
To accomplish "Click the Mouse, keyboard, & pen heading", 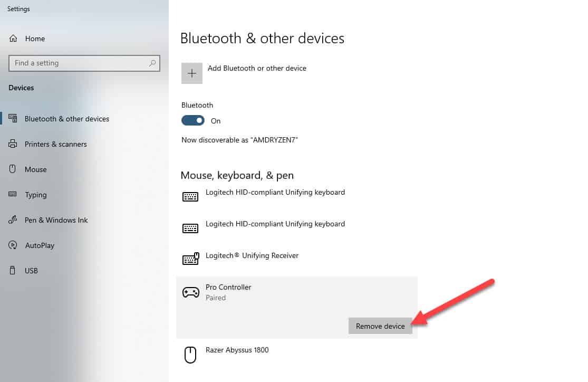I will click(237, 176).
